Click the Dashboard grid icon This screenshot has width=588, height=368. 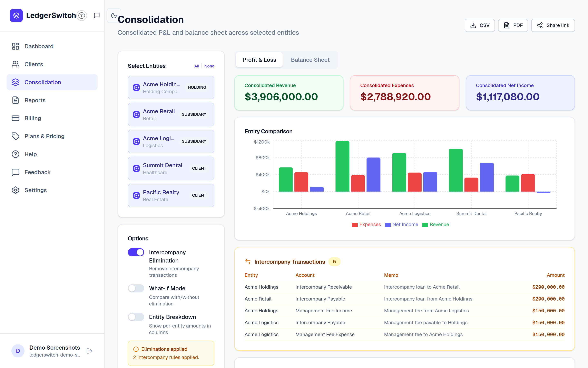click(16, 46)
